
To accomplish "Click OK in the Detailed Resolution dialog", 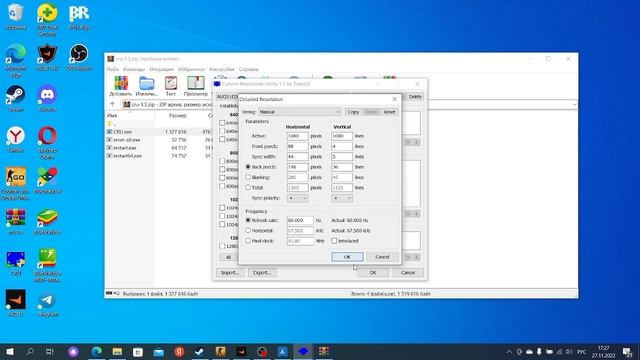I will (347, 257).
